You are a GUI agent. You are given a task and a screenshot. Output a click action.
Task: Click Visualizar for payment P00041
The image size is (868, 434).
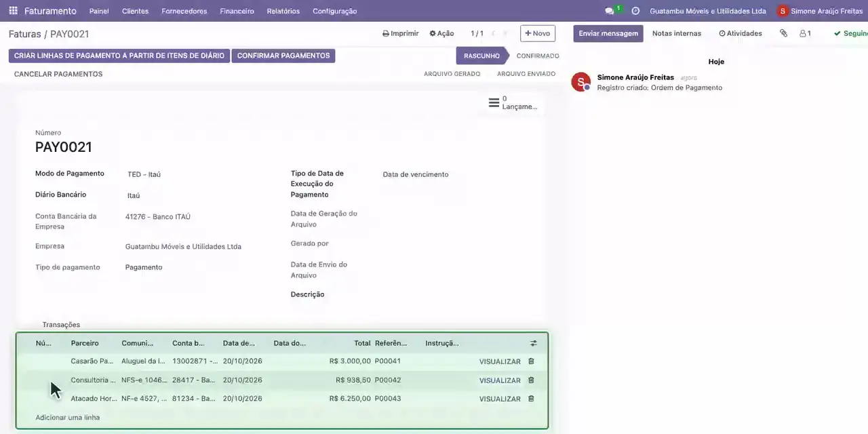click(x=500, y=361)
